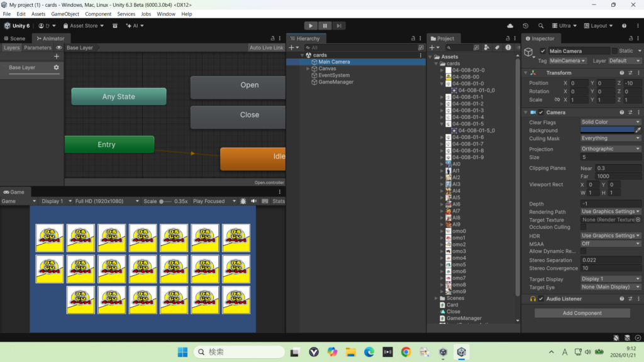This screenshot has width=644, height=362.
Task: Toggle the Main Camera active checkbox
Action: (543, 51)
